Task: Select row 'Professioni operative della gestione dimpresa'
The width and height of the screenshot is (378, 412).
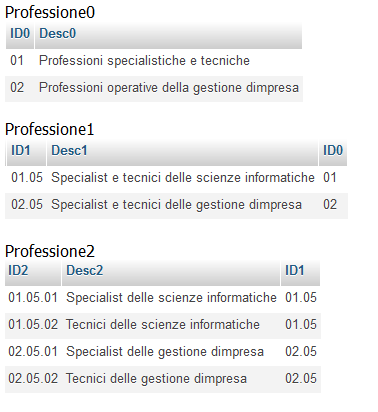Action: (x=154, y=88)
